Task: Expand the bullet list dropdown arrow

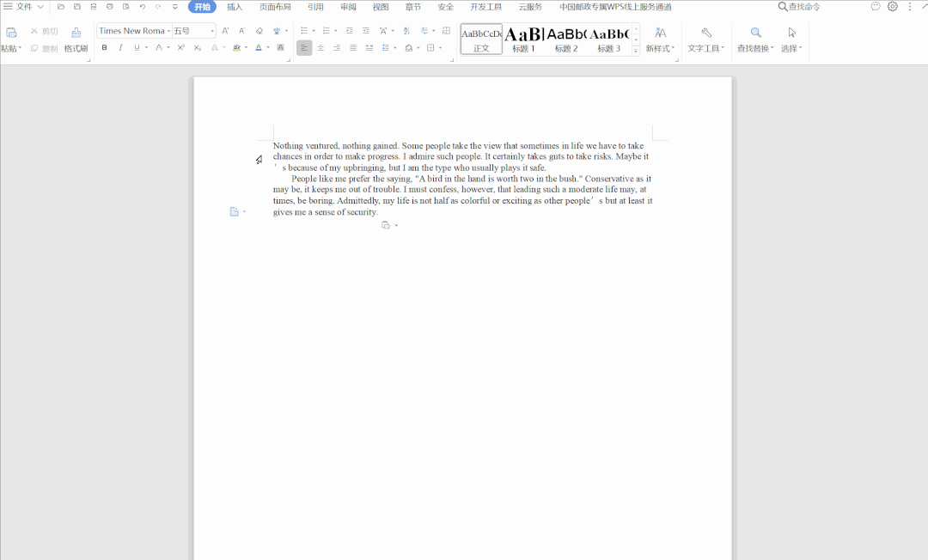Action: tap(314, 31)
